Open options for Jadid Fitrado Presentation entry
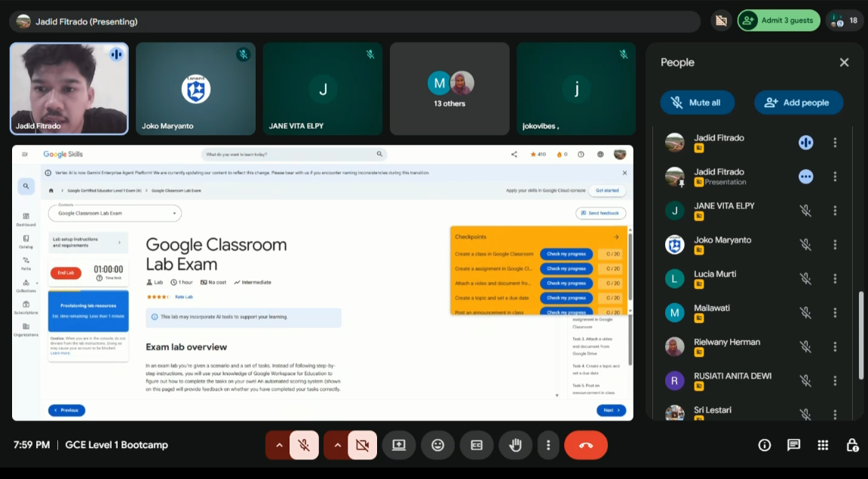The height and width of the screenshot is (479, 868). tap(835, 177)
